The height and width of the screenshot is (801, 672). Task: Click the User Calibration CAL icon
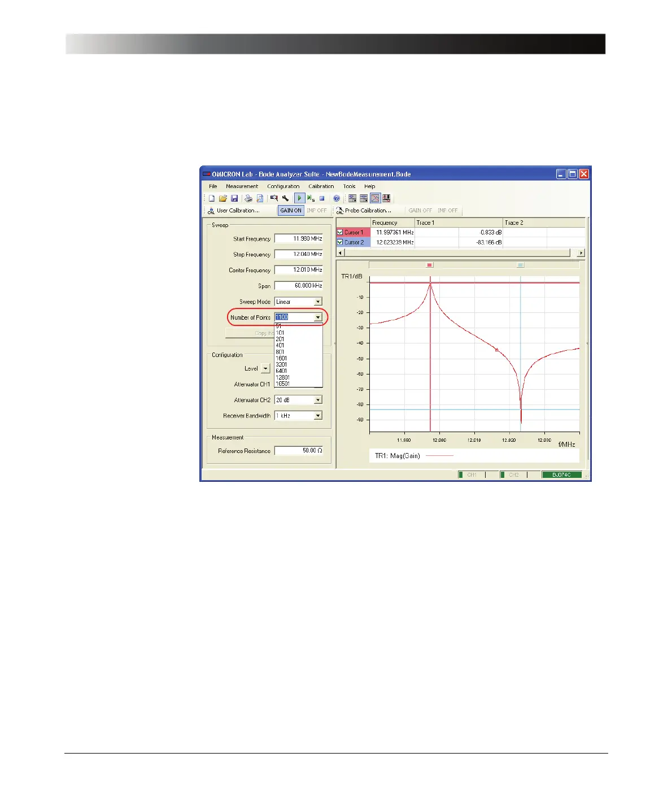click(211, 211)
